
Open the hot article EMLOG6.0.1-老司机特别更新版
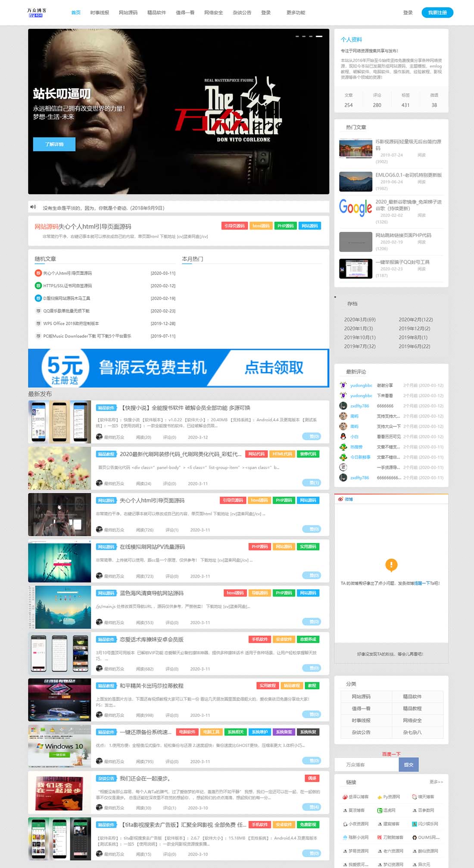click(409, 175)
